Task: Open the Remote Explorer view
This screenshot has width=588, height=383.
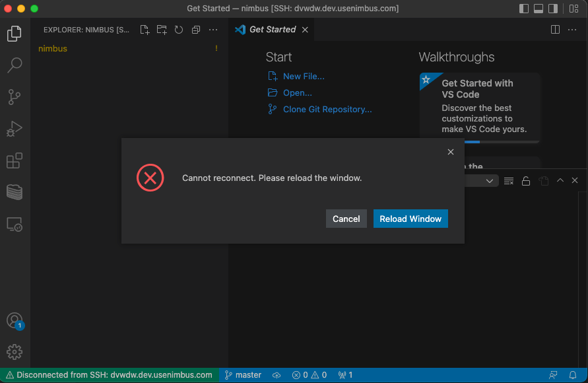Action: coord(15,225)
